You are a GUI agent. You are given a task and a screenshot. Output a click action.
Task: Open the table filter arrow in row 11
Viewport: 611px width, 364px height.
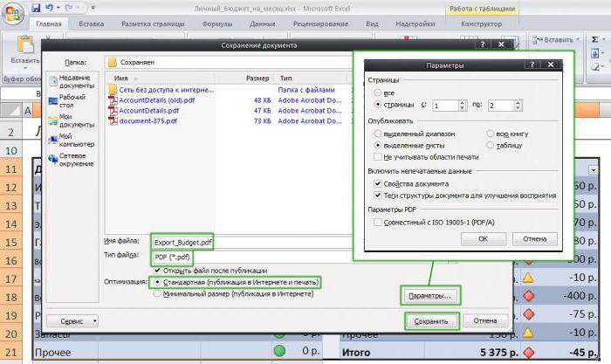(593, 170)
